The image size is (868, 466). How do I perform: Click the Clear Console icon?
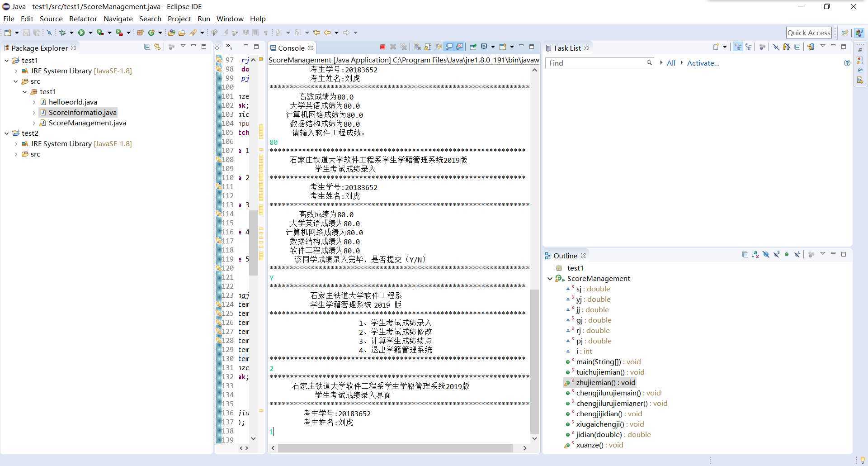click(417, 47)
